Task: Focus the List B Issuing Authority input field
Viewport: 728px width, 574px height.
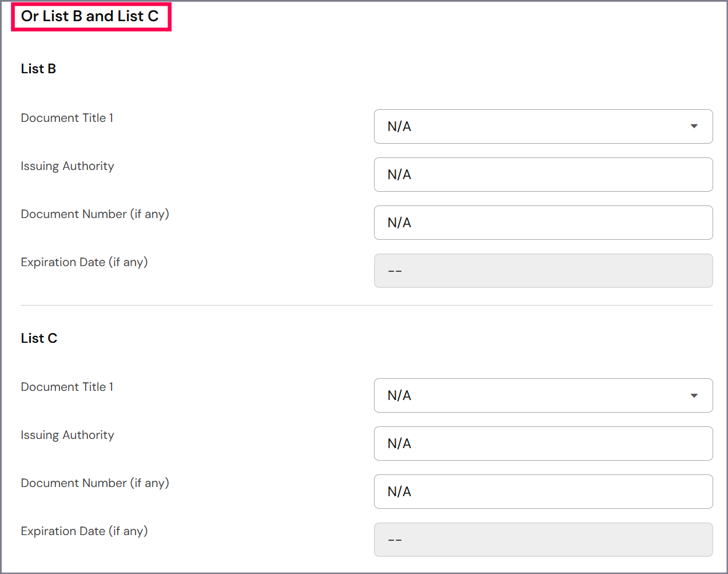Action: (x=543, y=175)
